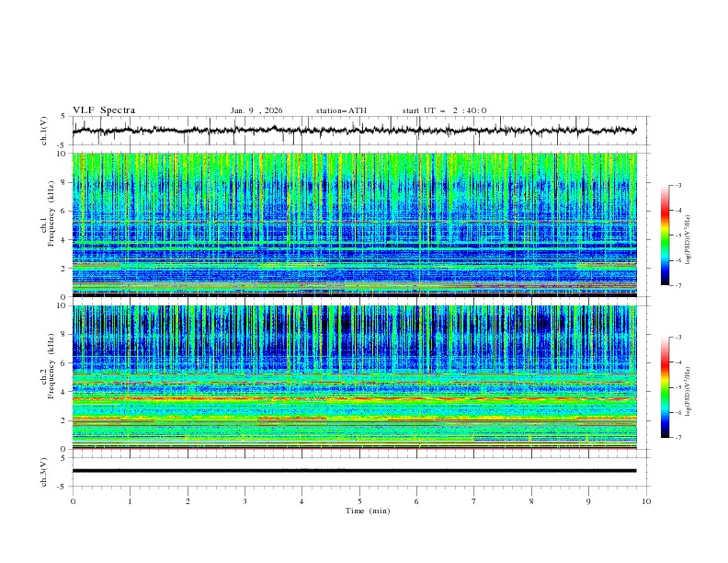Click the ch.2 spectrogram color scale bar

point(665,387)
